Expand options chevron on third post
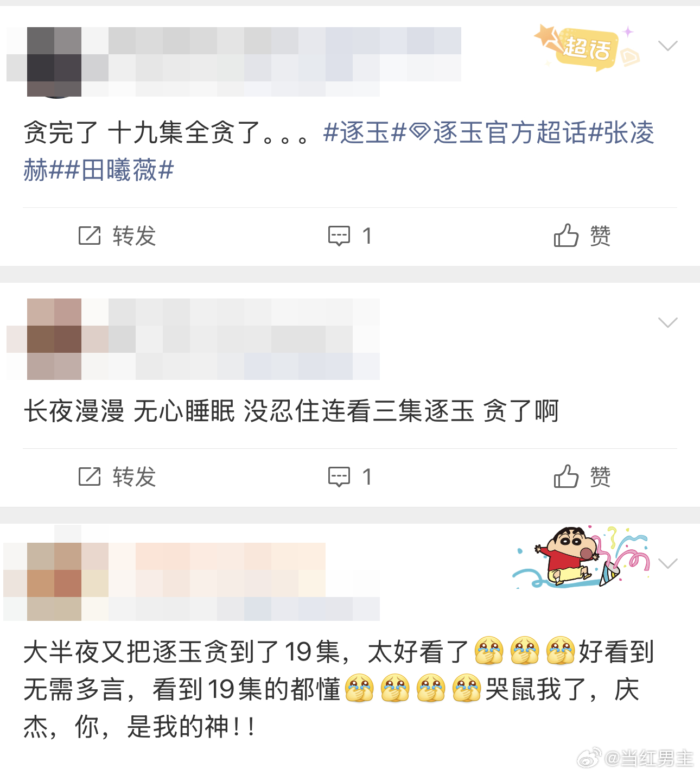Viewport: 700px width, 775px height. pos(667,563)
